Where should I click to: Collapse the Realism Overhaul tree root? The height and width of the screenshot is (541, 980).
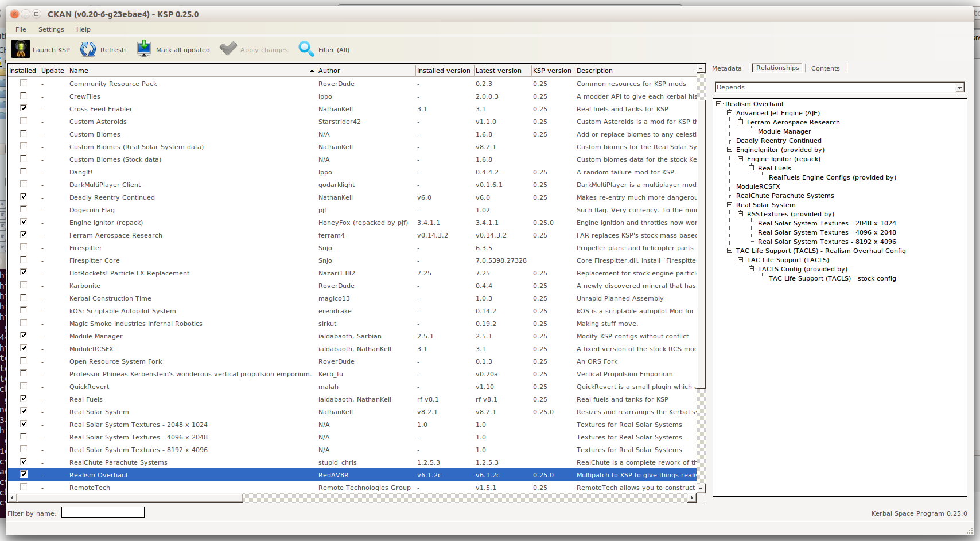click(718, 104)
